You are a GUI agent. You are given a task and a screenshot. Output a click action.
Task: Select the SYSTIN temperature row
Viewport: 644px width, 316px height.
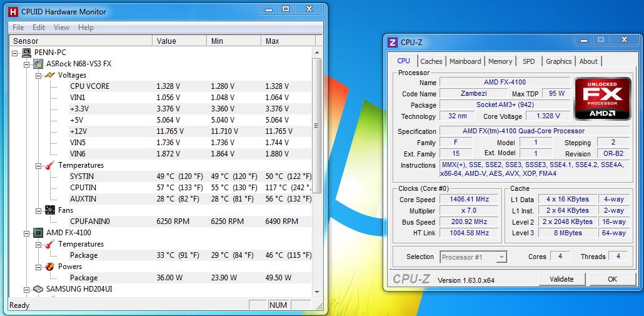[x=191, y=176]
